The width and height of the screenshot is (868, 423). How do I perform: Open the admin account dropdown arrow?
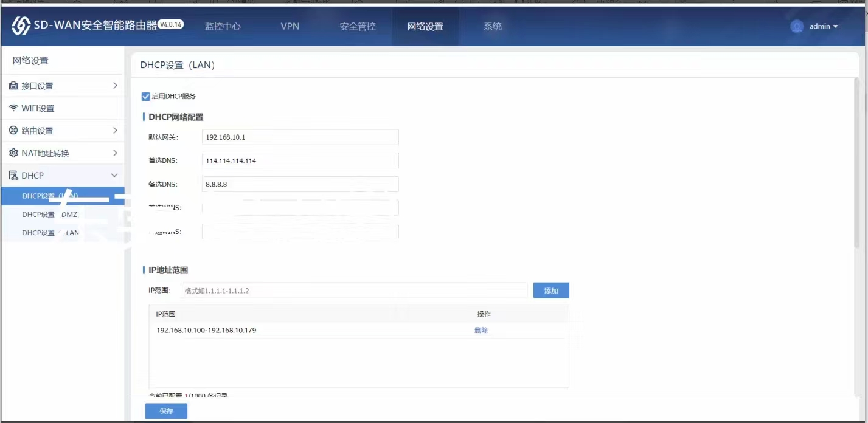tap(835, 27)
